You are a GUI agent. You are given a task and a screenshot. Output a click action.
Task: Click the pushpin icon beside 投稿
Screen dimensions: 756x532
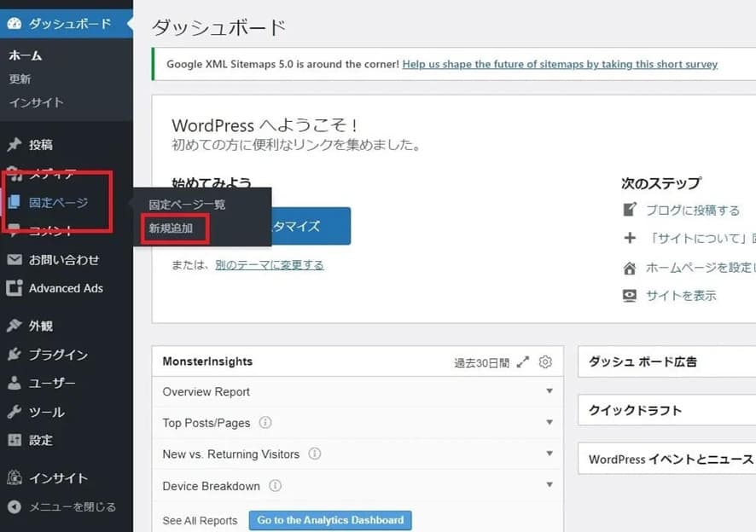click(14, 144)
